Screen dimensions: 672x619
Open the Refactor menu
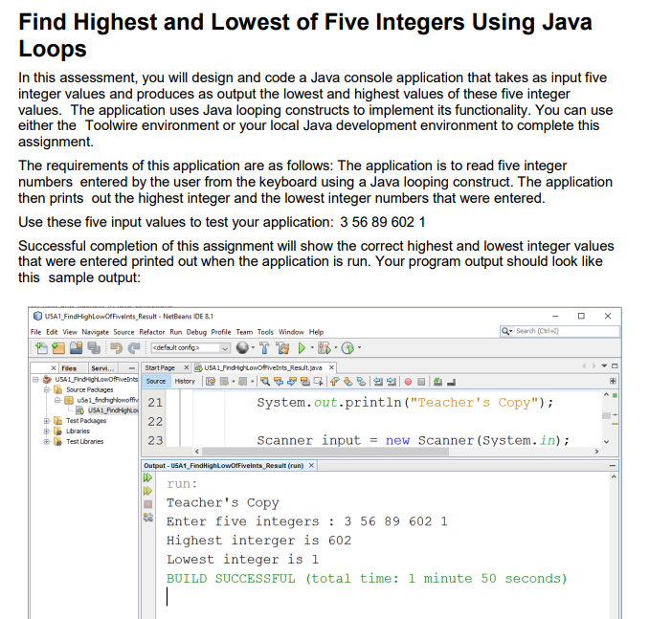coord(151,332)
